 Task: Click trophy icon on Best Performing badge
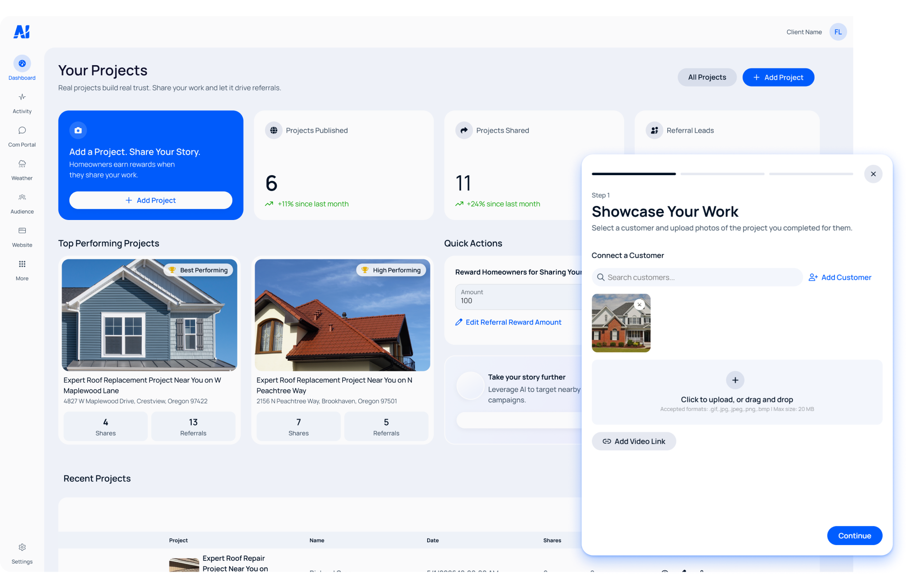[x=172, y=270]
